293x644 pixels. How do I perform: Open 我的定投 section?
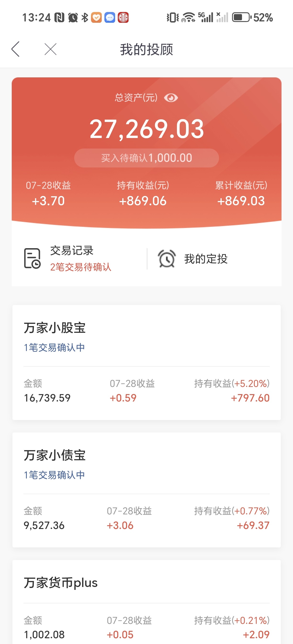point(206,259)
